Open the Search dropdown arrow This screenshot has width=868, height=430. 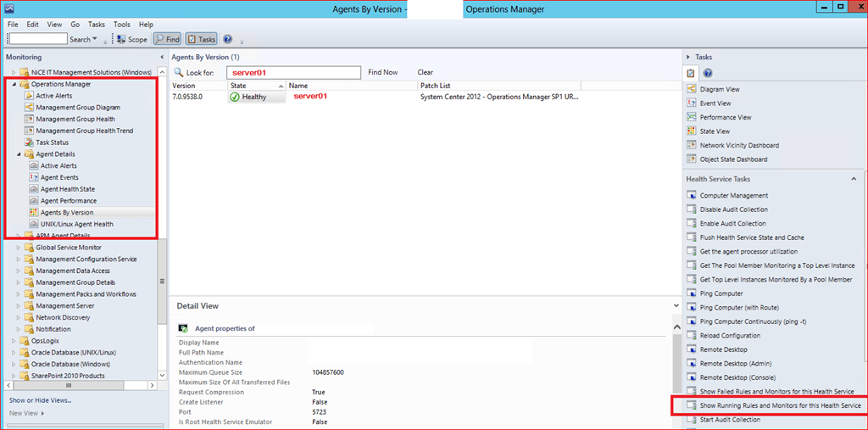coord(94,39)
